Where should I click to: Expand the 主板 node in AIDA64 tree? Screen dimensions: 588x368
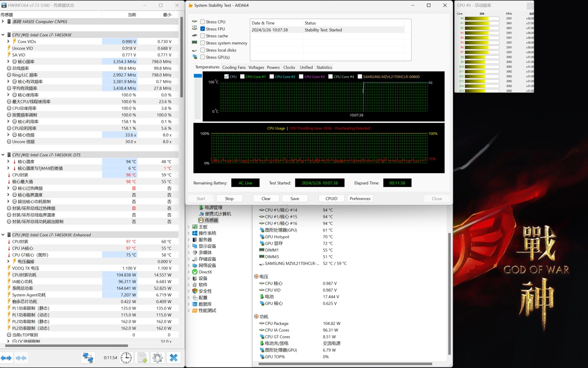(x=189, y=227)
